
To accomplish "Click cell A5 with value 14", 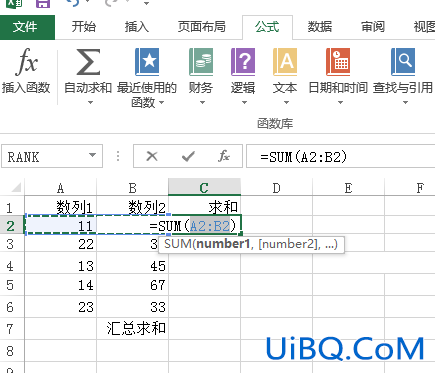I will pos(61,285).
